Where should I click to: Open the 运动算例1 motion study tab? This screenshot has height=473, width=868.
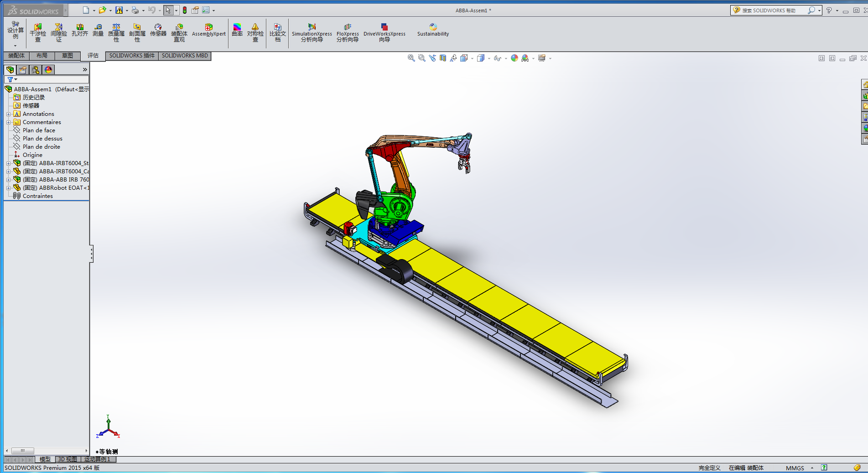click(x=98, y=459)
